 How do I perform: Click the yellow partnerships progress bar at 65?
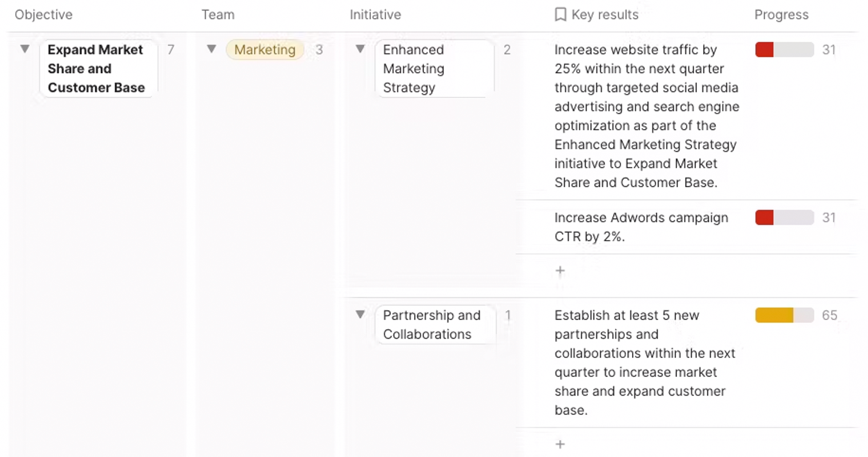784,315
